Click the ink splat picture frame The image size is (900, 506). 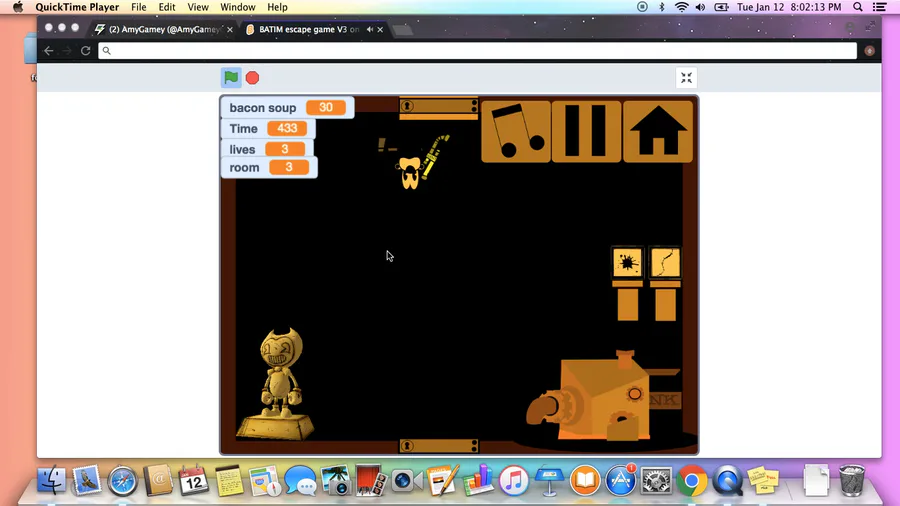[x=627, y=263]
